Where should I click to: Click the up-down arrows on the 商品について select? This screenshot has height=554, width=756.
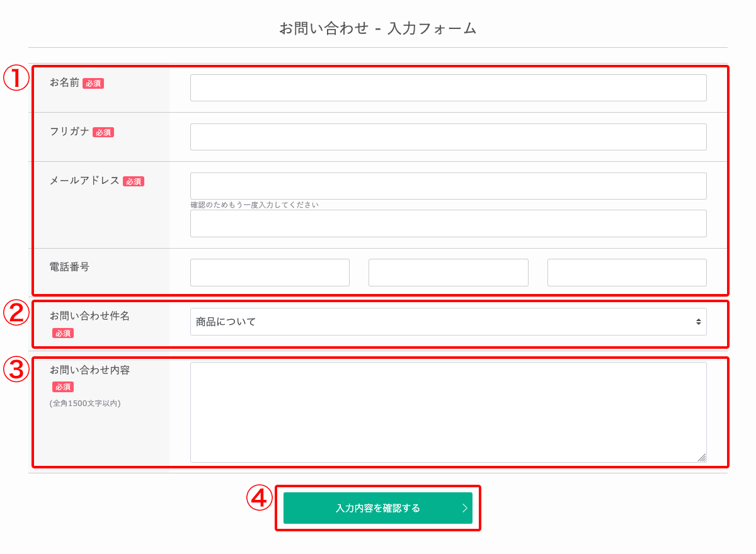698,322
